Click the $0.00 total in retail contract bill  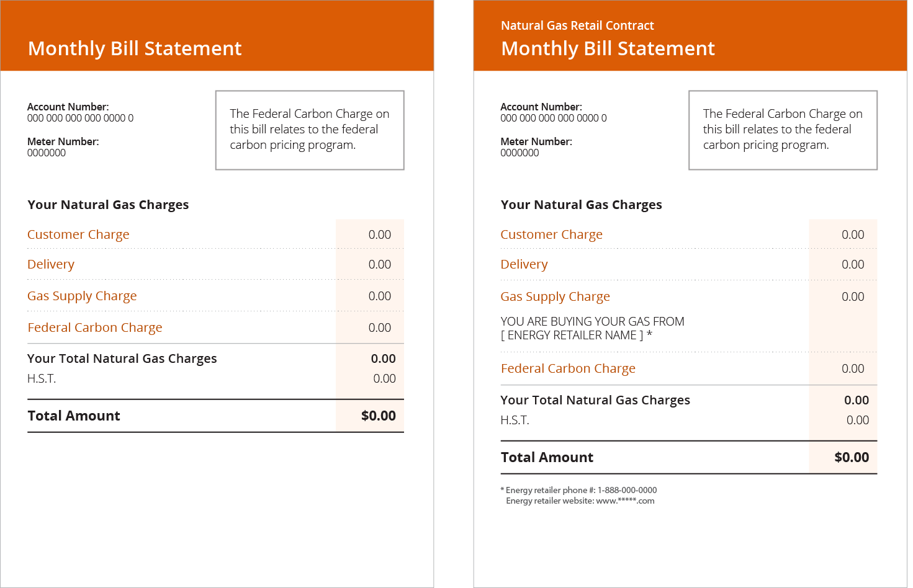click(852, 458)
